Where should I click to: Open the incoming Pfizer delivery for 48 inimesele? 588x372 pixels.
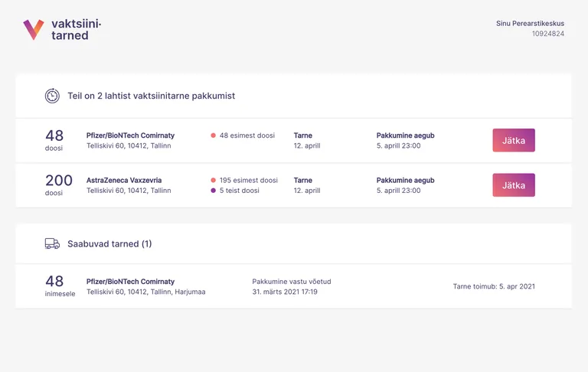(294, 286)
